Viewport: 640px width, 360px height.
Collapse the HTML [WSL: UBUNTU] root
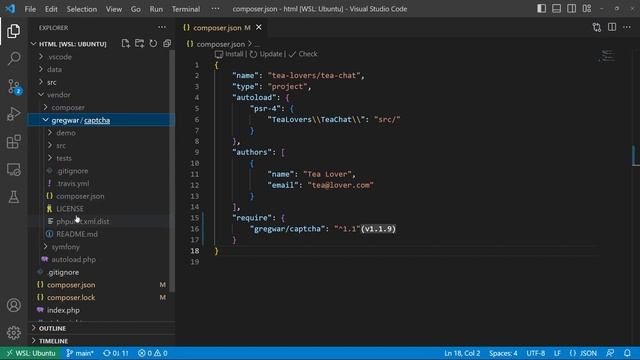click(72, 44)
